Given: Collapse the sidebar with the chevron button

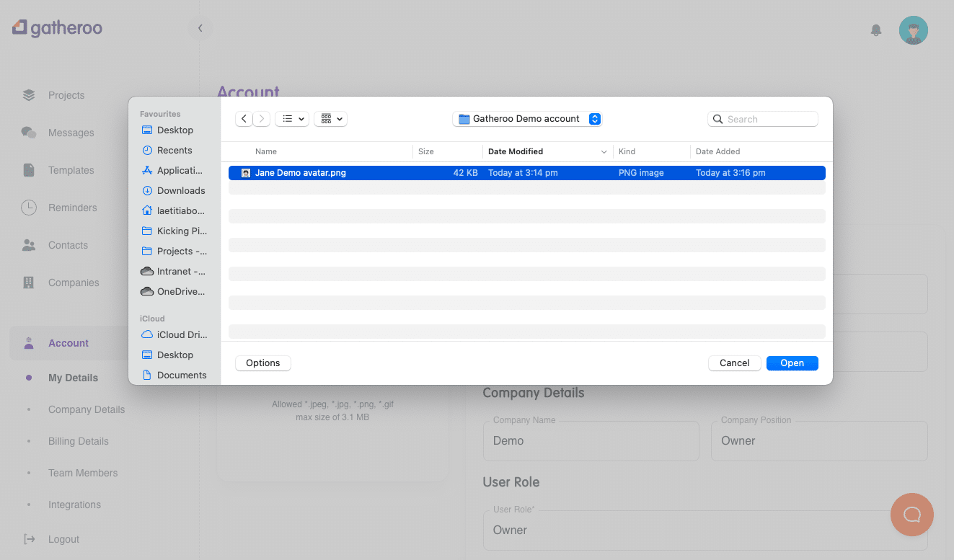Looking at the screenshot, I should (200, 28).
